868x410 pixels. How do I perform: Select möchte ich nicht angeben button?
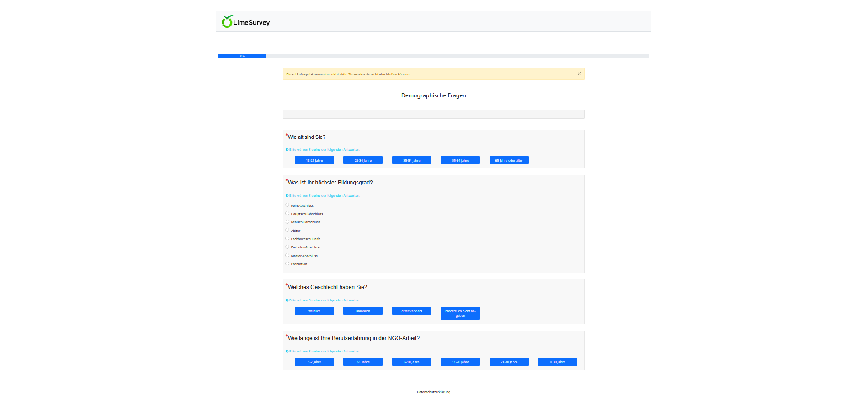coord(460,313)
